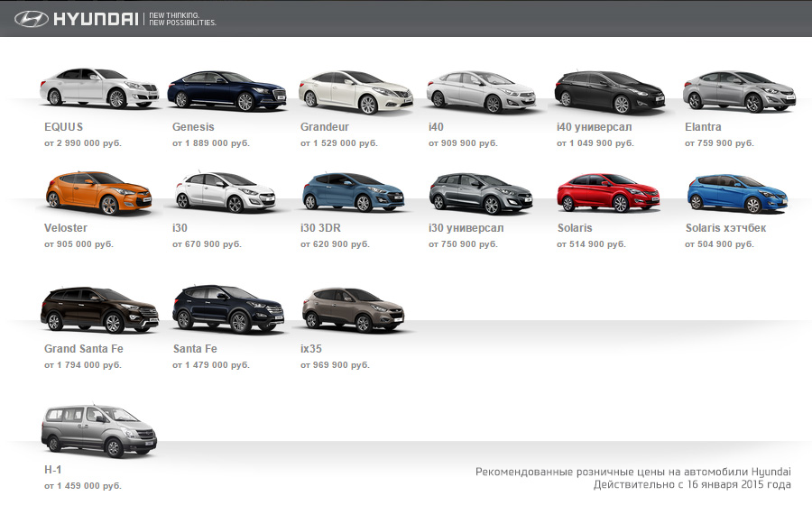Click the silver H-1 minivan image
The height and width of the screenshot is (505, 812).
tap(99, 431)
